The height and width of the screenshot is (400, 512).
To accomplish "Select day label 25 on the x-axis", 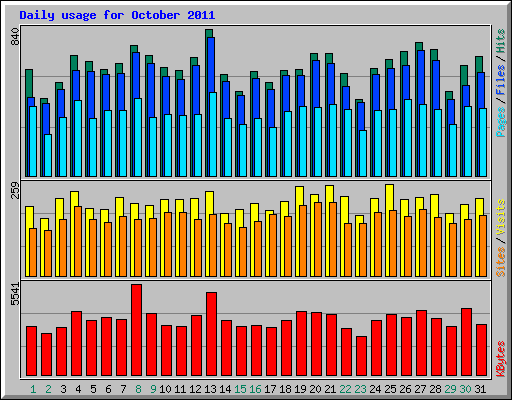I will point(390,389).
